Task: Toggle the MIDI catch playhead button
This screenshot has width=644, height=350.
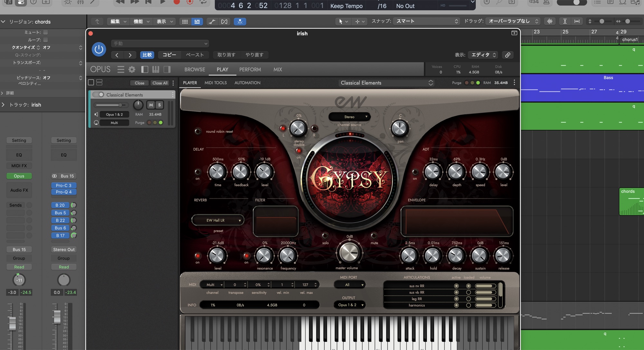Action: 240,22
